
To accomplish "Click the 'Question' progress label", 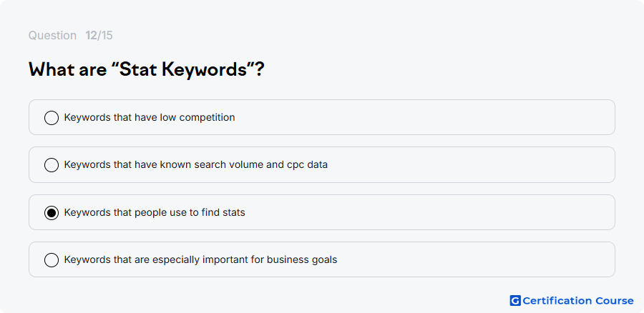I will 52,36.
